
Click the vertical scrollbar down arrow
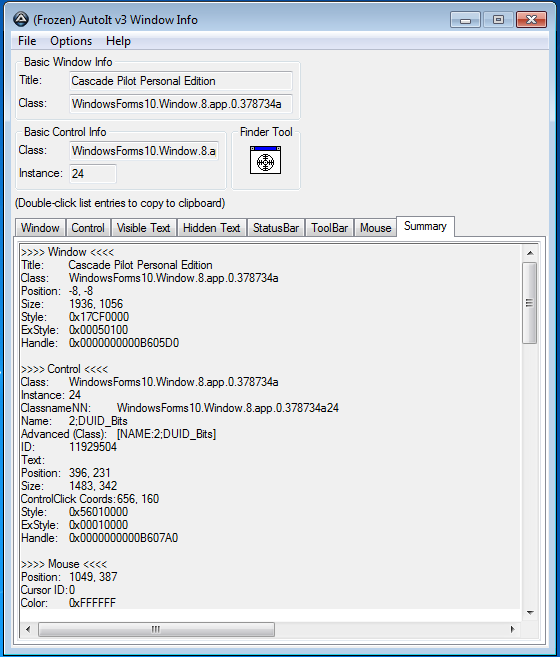pos(530,613)
